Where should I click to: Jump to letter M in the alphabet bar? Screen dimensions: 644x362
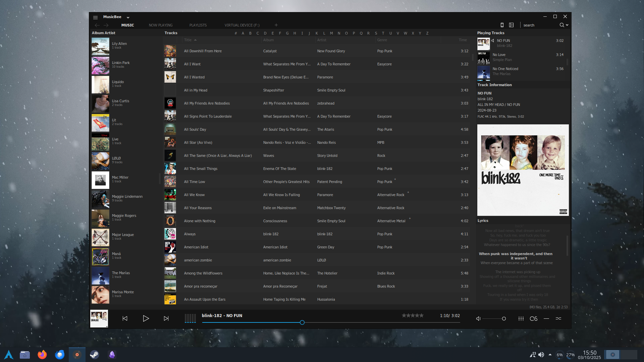pyautogui.click(x=331, y=33)
